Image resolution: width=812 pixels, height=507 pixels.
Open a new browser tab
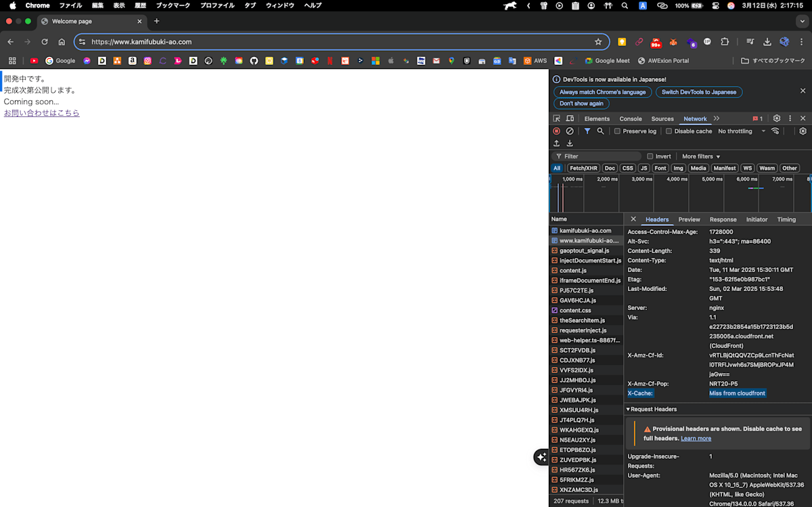tap(156, 21)
